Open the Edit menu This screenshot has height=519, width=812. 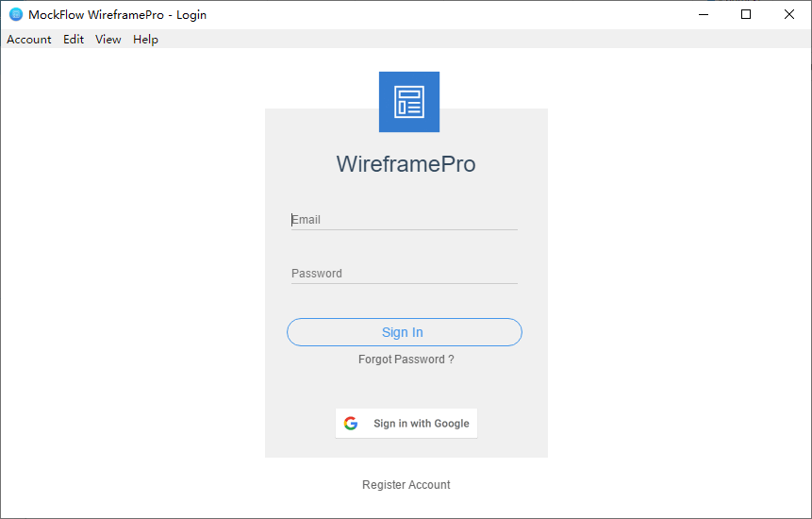point(74,40)
